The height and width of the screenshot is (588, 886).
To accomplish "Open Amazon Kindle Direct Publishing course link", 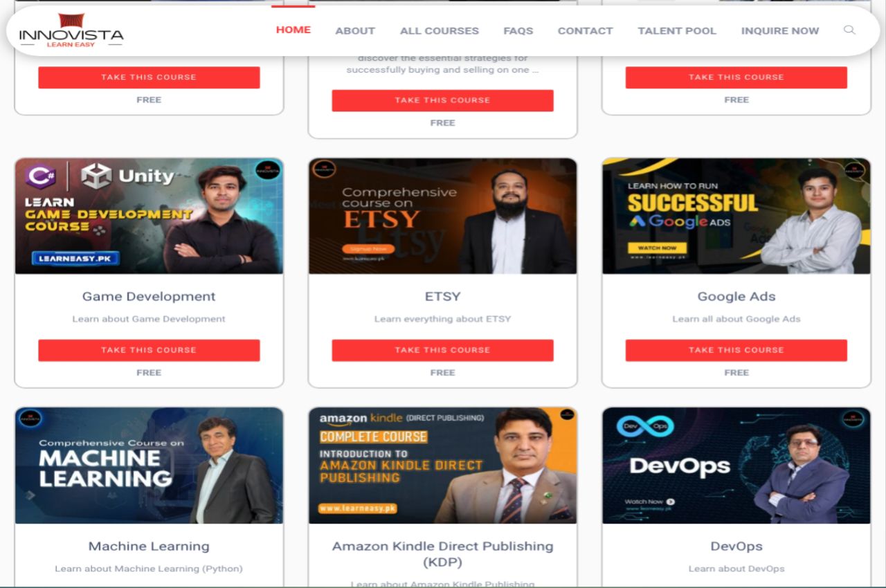I will coord(442,553).
